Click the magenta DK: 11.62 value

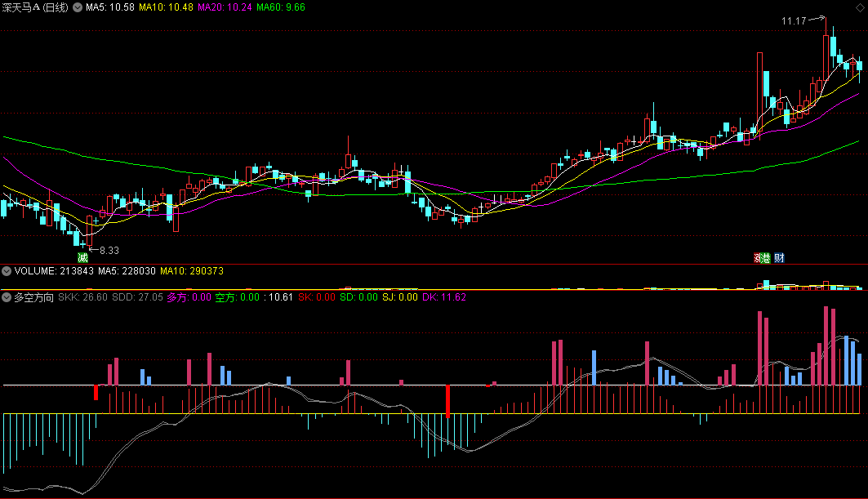pyautogui.click(x=444, y=297)
